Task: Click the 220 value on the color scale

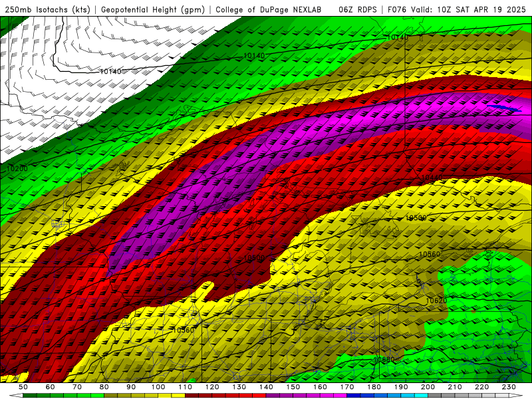Action: [x=481, y=387]
